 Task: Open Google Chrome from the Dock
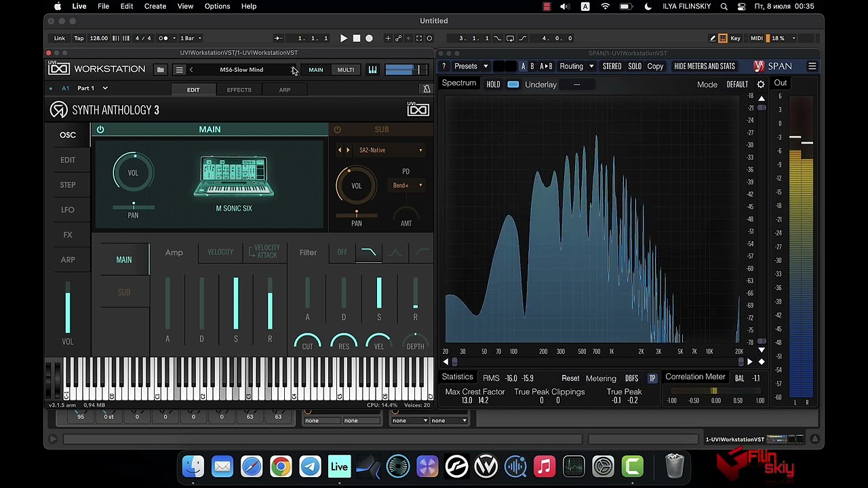(x=281, y=466)
